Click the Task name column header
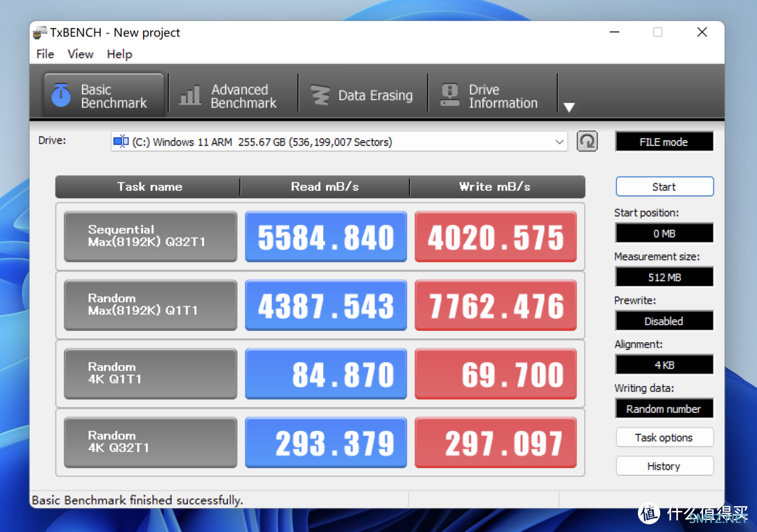The height and width of the screenshot is (532, 757). click(149, 187)
